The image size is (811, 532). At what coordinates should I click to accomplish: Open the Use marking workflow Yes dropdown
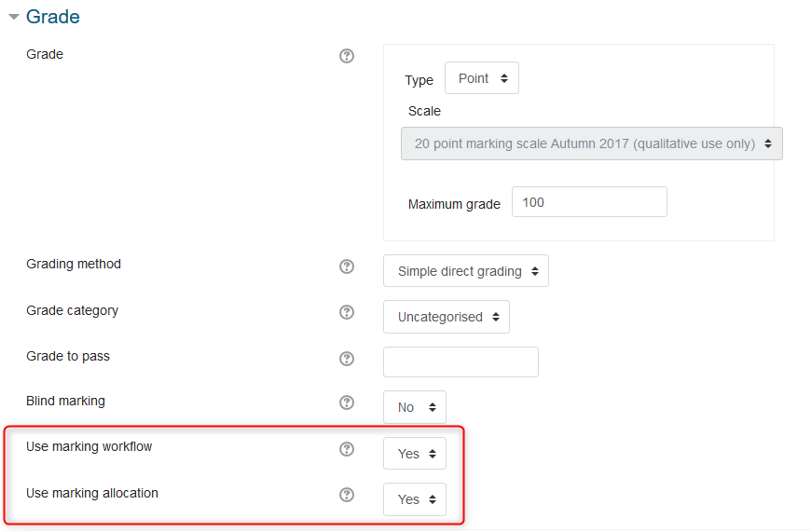pos(415,454)
